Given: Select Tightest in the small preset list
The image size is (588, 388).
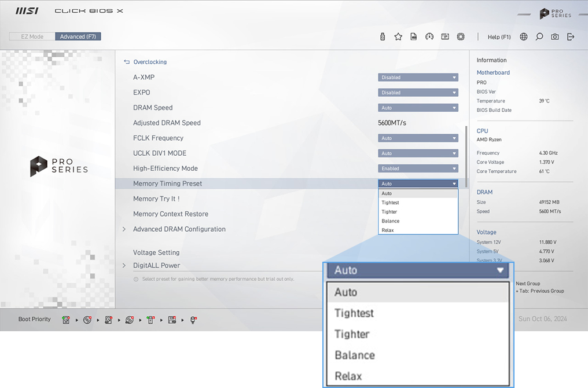Looking at the screenshot, I should click(390, 203).
